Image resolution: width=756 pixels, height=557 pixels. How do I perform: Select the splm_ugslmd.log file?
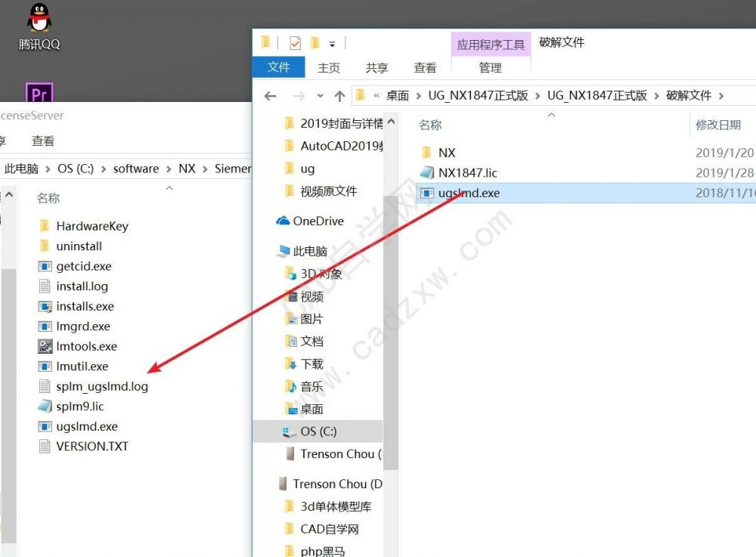tap(93, 386)
